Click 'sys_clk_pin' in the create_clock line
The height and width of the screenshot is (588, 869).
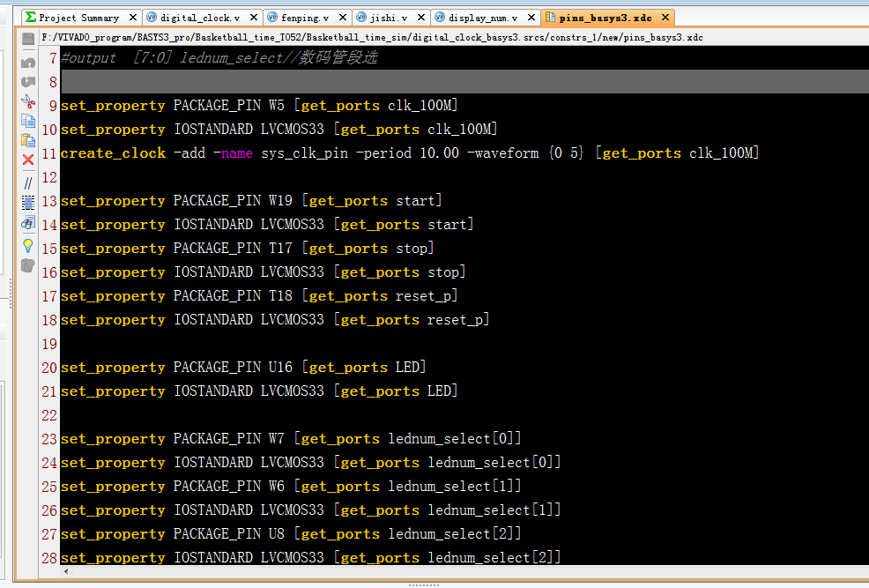tap(305, 153)
